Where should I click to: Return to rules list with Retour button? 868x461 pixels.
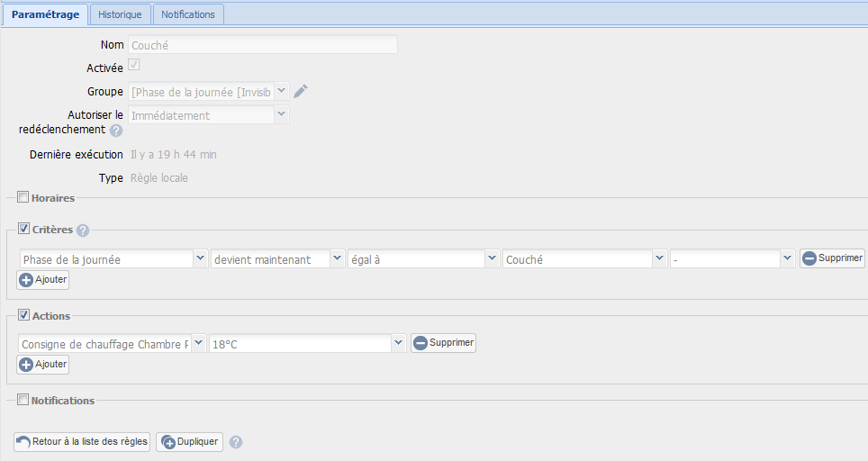pyautogui.click(x=82, y=442)
